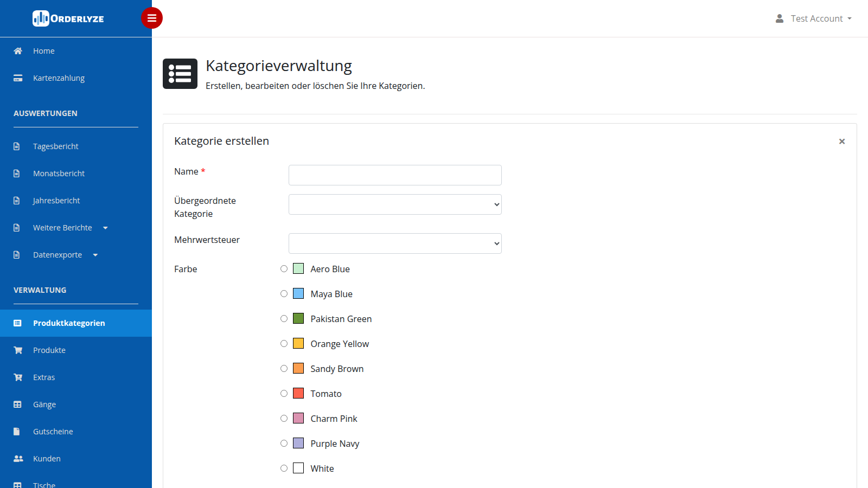The height and width of the screenshot is (488, 868).
Task: Click the Gänge table icon
Action: coord(17,404)
